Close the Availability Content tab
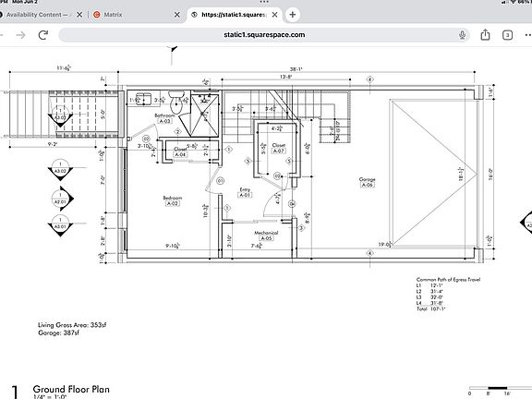The height and width of the screenshot is (399, 532). pyautogui.click(x=79, y=15)
